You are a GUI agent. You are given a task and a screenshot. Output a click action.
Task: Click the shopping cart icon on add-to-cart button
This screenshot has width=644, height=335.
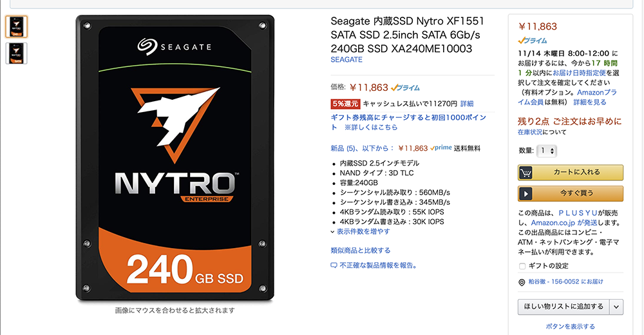point(526,173)
